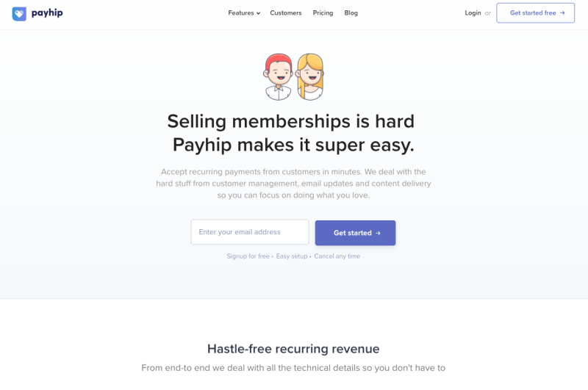This screenshot has height=390, width=588.
Task: Click the blonde woman avatar illustration
Action: pyautogui.click(x=310, y=77)
